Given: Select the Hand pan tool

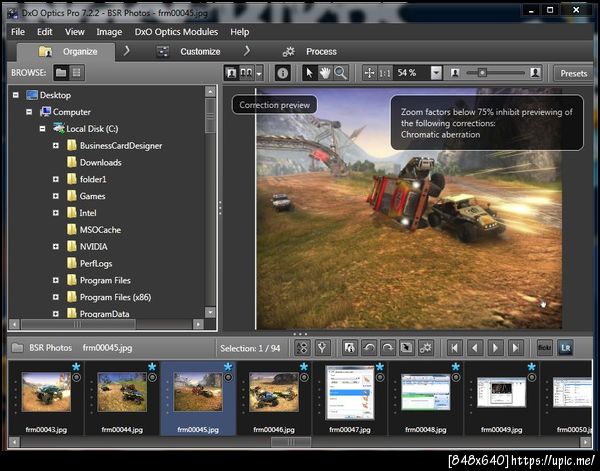Looking at the screenshot, I should [325, 73].
